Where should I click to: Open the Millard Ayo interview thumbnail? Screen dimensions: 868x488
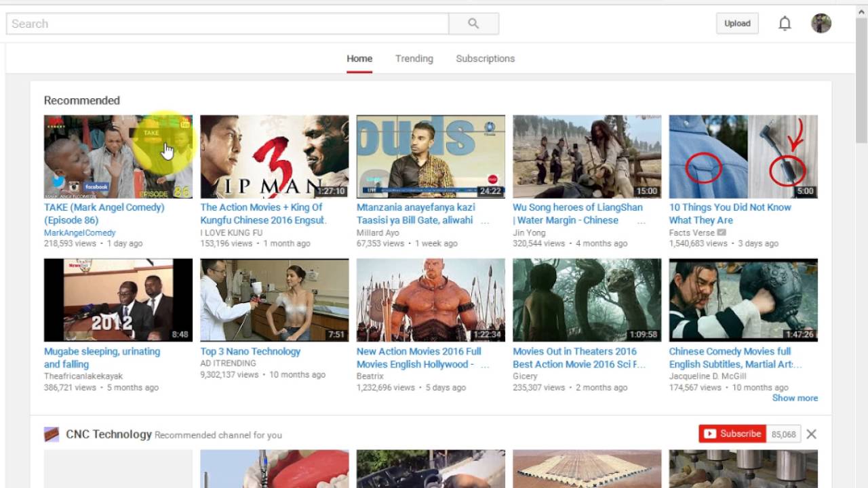(431, 157)
